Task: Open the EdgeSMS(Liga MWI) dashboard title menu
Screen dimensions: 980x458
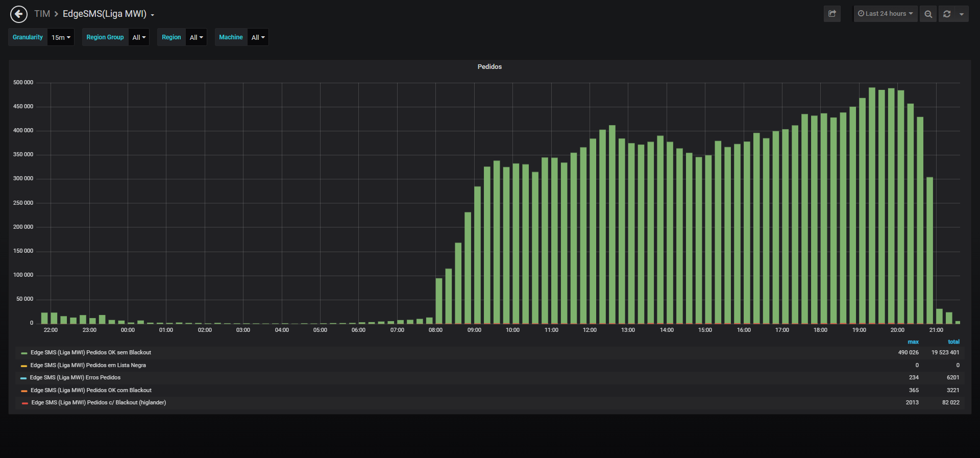Action: click(108, 14)
